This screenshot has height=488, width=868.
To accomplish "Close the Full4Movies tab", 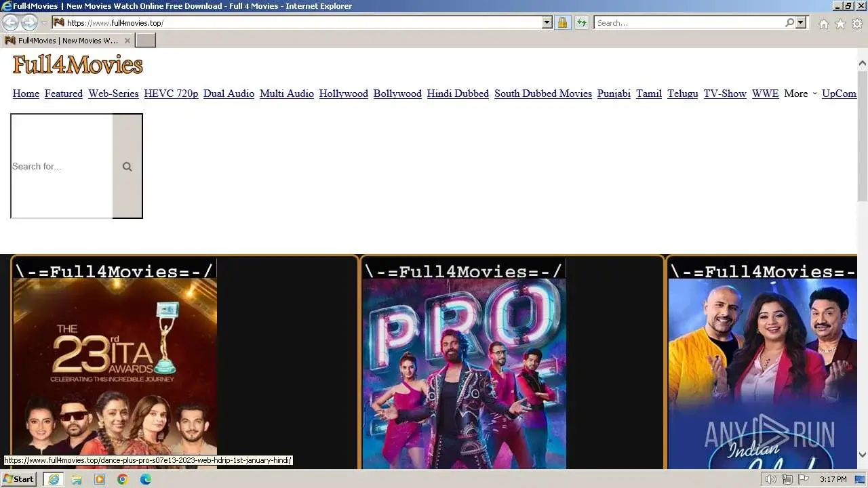I will pyautogui.click(x=127, y=41).
